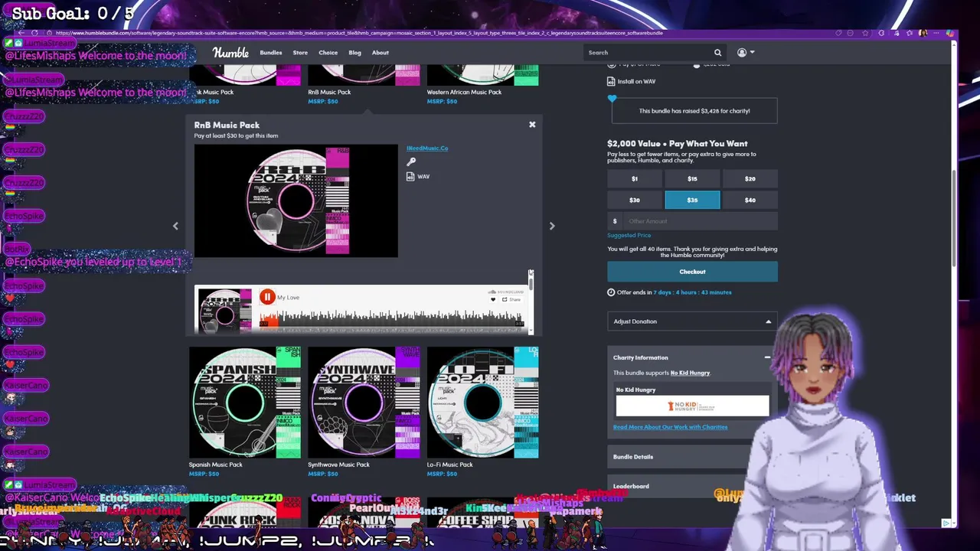Screen dimensions: 980x551
Task: Open the No Kid Hungry charity link
Action: coord(690,373)
